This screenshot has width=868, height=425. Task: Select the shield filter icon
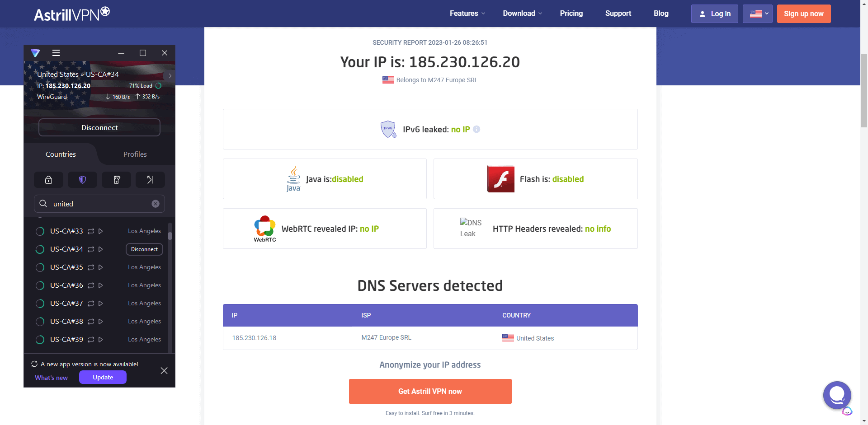(x=82, y=180)
